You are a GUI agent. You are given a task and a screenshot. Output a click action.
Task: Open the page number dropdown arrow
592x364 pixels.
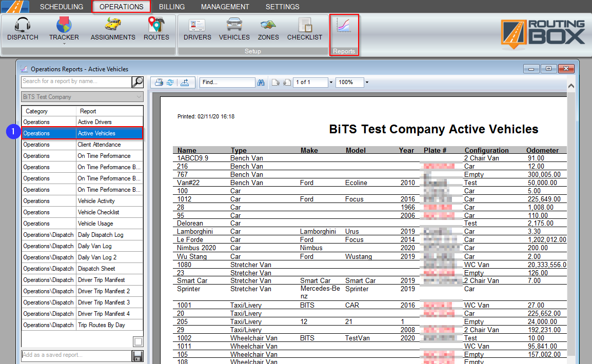(x=331, y=82)
